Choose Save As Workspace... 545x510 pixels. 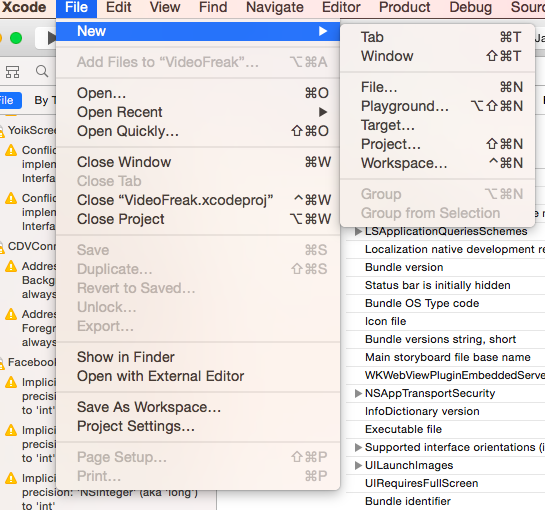click(x=198, y=407)
